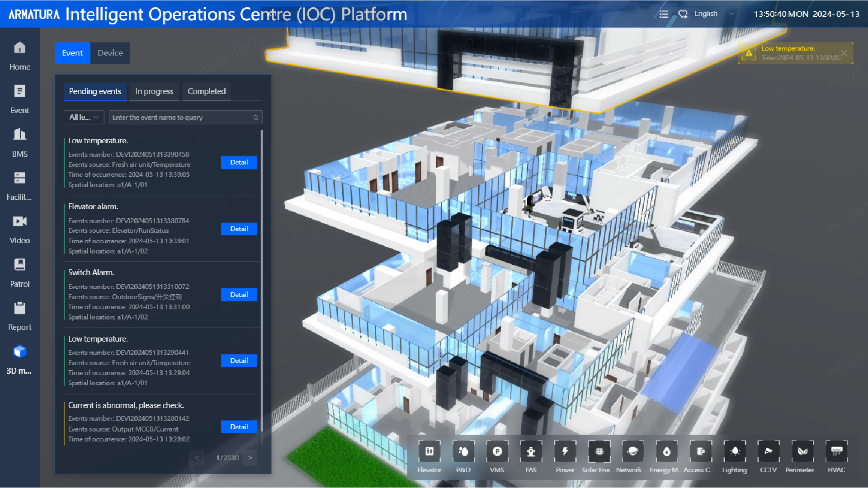Open the list menu icon in header
This screenshot has width=868, height=488.
663,14
